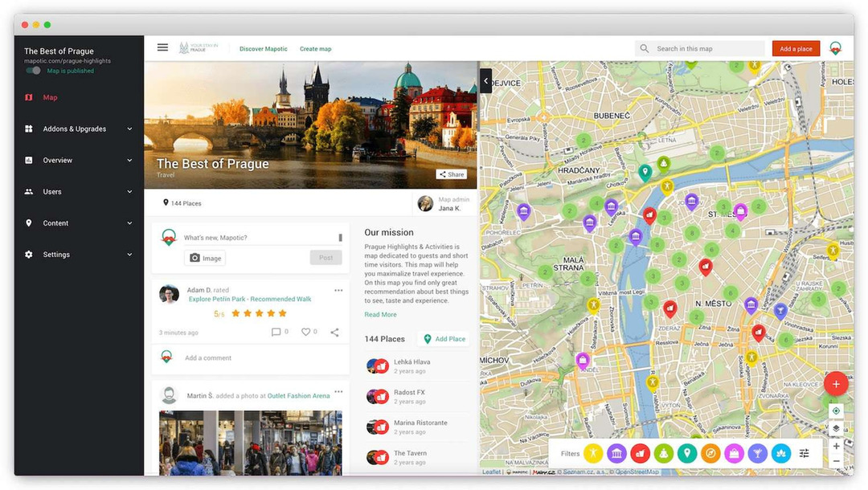The height and width of the screenshot is (490, 868).
Task: Open the OpenStreetMap attribution link
Action: (x=637, y=472)
